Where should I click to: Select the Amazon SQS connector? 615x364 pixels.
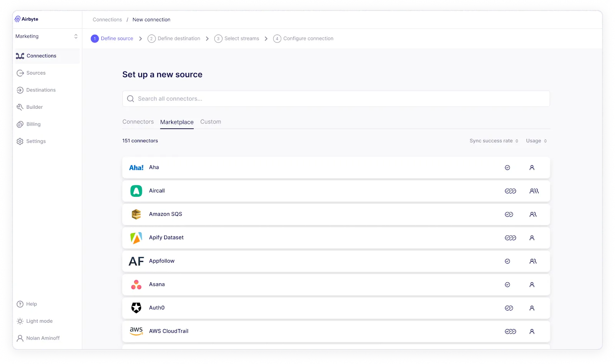[x=336, y=214]
